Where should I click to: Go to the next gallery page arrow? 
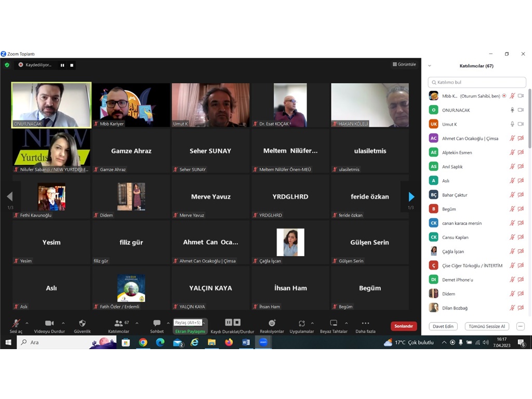click(411, 196)
